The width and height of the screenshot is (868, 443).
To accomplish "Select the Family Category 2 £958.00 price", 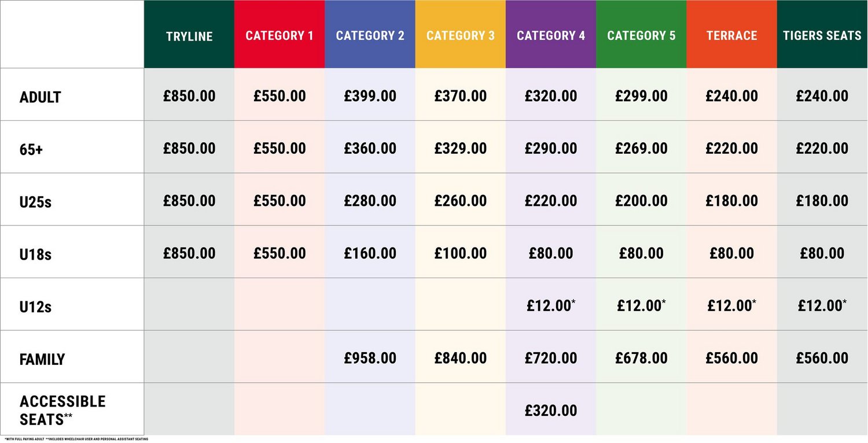I will [x=370, y=358].
